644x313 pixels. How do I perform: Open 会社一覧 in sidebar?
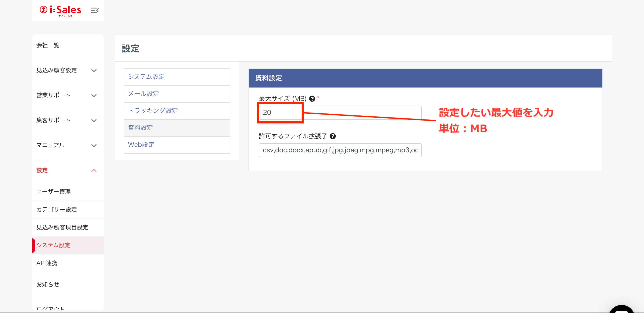click(48, 45)
